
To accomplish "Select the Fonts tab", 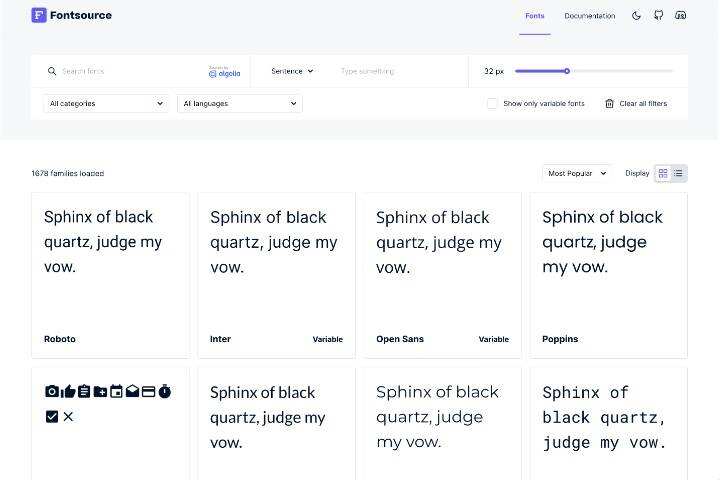I will tap(535, 16).
